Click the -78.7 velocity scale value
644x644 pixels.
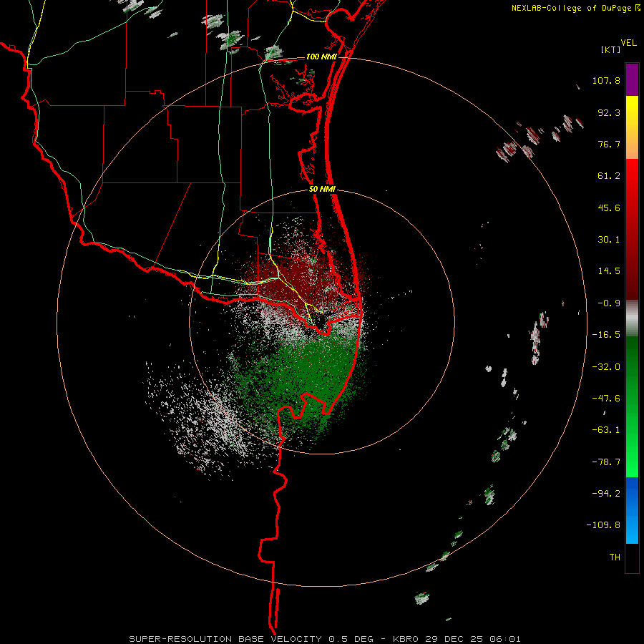coord(606,462)
